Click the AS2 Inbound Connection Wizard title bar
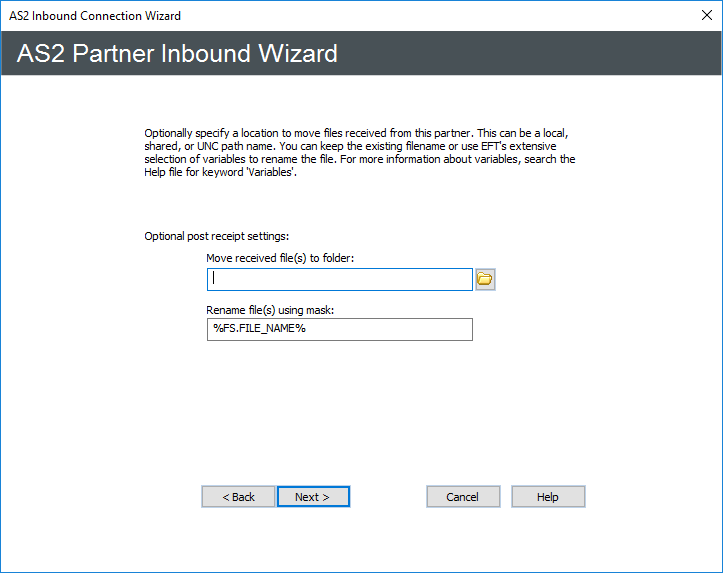This screenshot has width=723, height=573. 300,16
